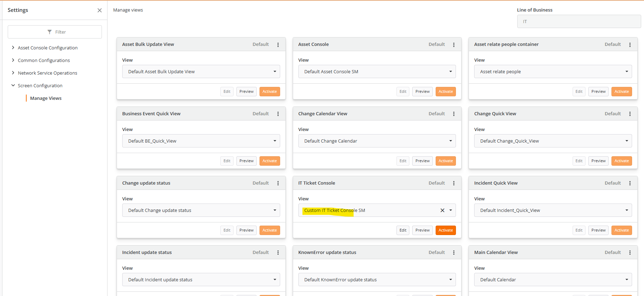Activate the Change update status view

(270, 230)
